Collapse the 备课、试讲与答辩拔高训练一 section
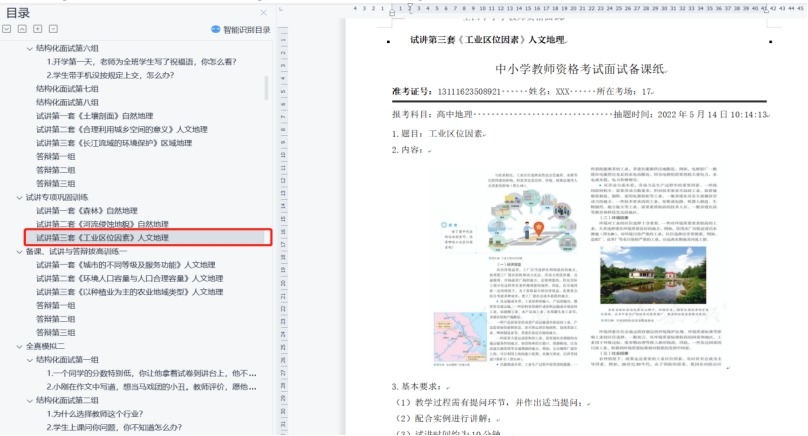Viewport: 808px width, 436px height. pos(18,252)
